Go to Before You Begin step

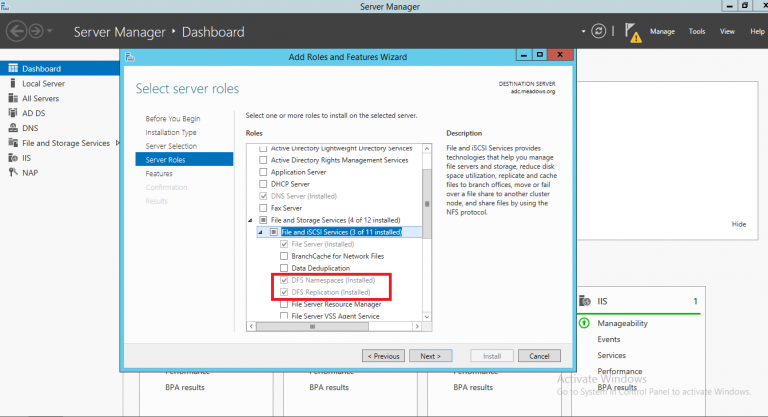[172, 119]
